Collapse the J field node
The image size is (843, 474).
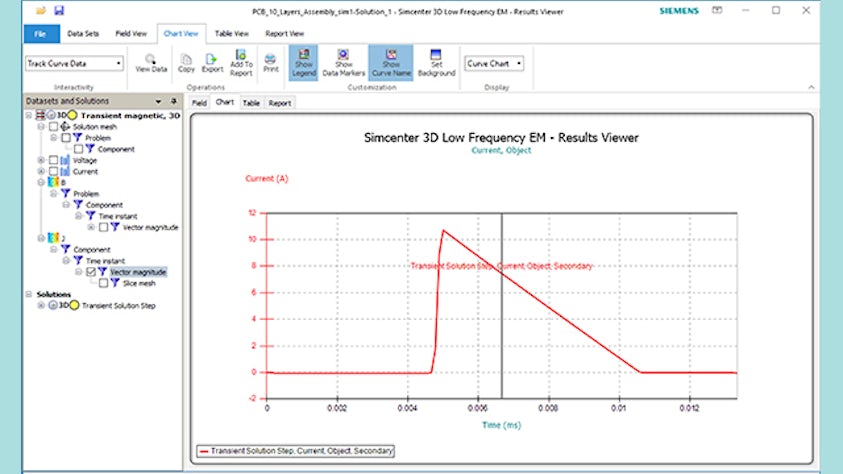41,238
